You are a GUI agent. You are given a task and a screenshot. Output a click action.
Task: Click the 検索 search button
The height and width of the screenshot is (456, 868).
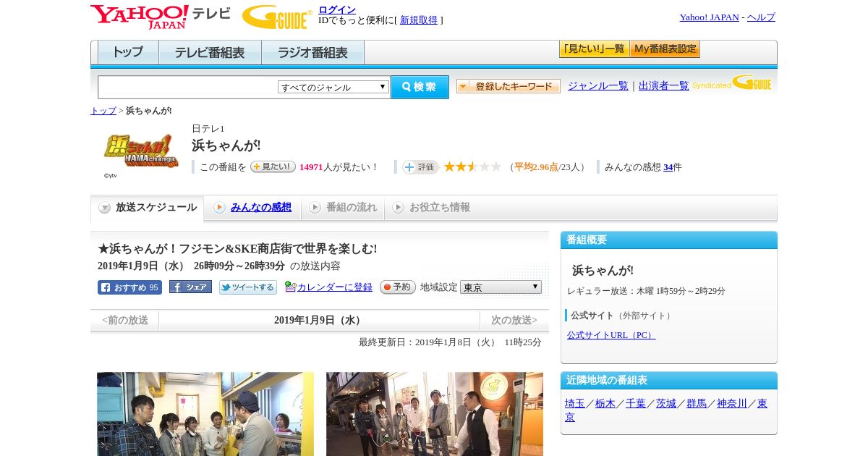tap(420, 87)
